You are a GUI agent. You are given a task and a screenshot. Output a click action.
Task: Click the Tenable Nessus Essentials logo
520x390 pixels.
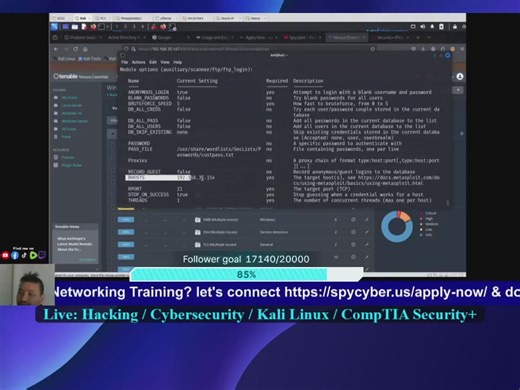81,76
